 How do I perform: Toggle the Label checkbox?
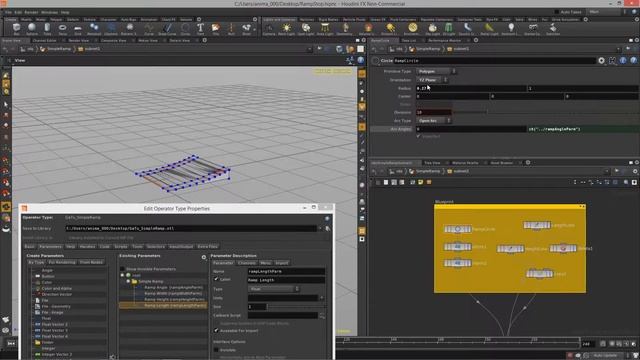[216, 280]
